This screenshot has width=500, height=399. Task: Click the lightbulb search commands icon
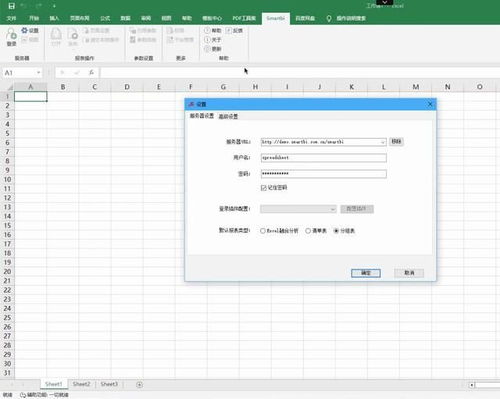pyautogui.click(x=329, y=18)
